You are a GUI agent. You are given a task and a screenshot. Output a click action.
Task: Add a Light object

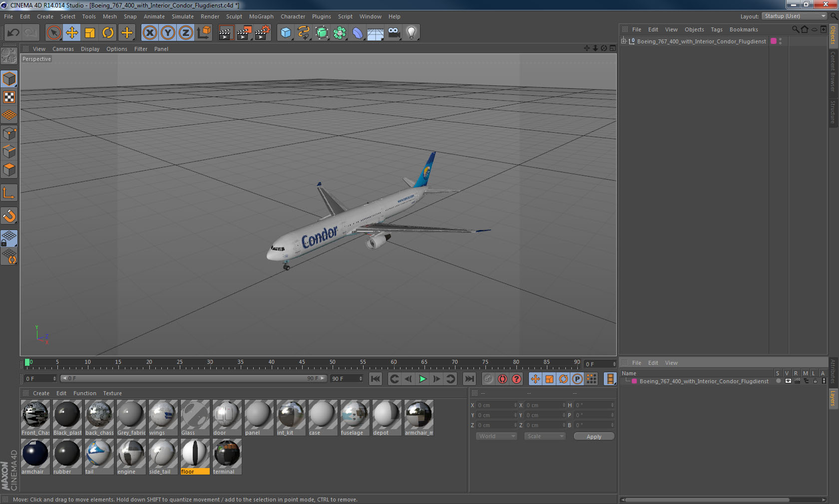pos(412,33)
